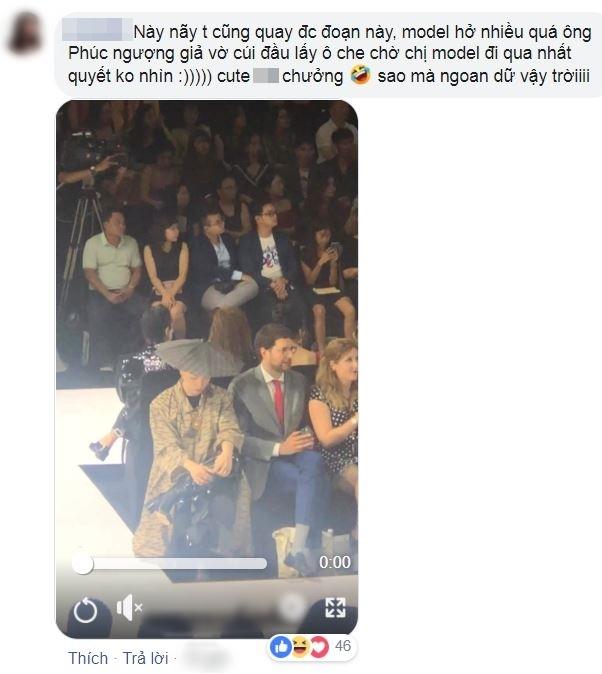Click the red Love reaction icon
Viewport: 602px width, 674px height.
(319, 646)
